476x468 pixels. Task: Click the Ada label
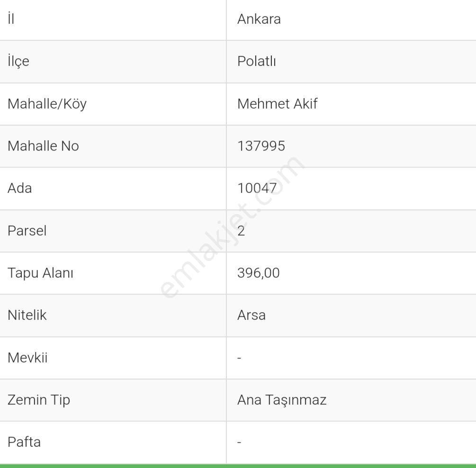pyautogui.click(x=20, y=188)
